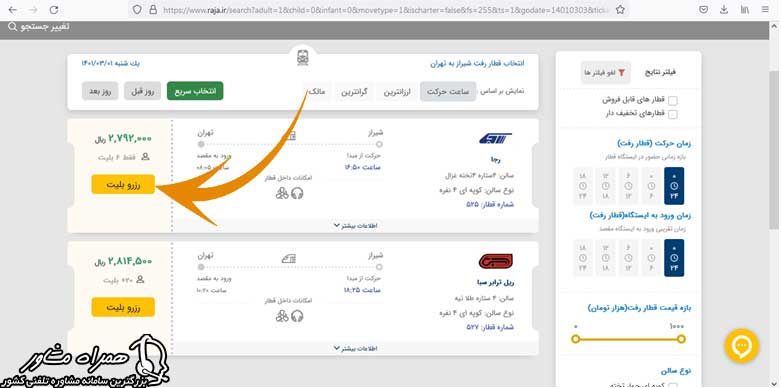Click the passenger icon next to فقط ۶ بلیت
The height and width of the screenshot is (388, 781).
pyautogui.click(x=145, y=156)
